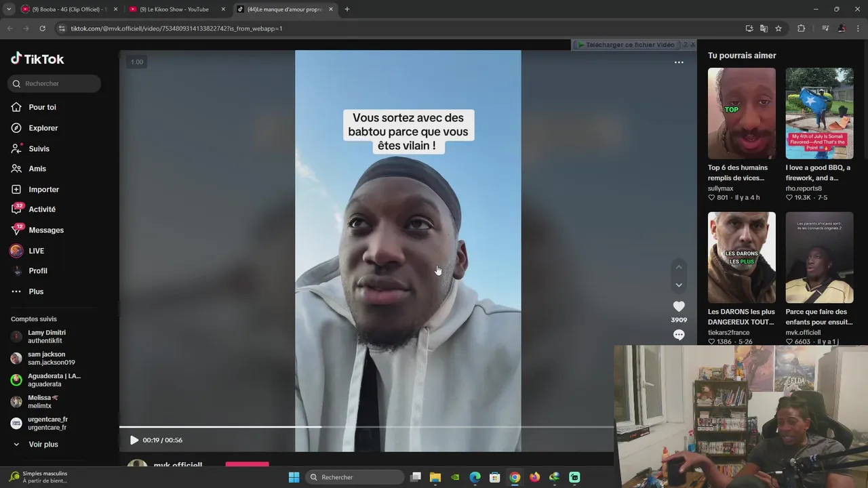Open Chrome three-dot menu
The image size is (868, 488).
pos(858,28)
